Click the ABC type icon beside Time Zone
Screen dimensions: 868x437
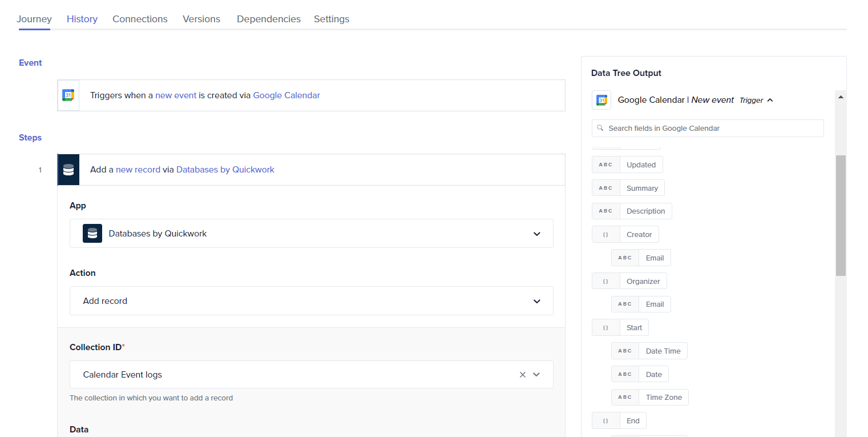pos(625,397)
